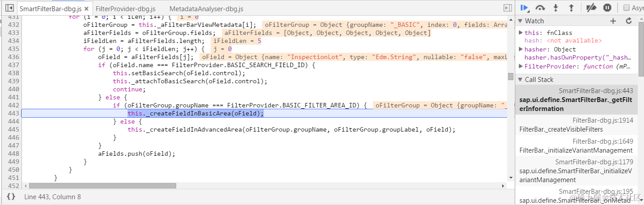Click the 'continue;' statement on line 440
This screenshot has width=644, height=205.
pos(129,90)
